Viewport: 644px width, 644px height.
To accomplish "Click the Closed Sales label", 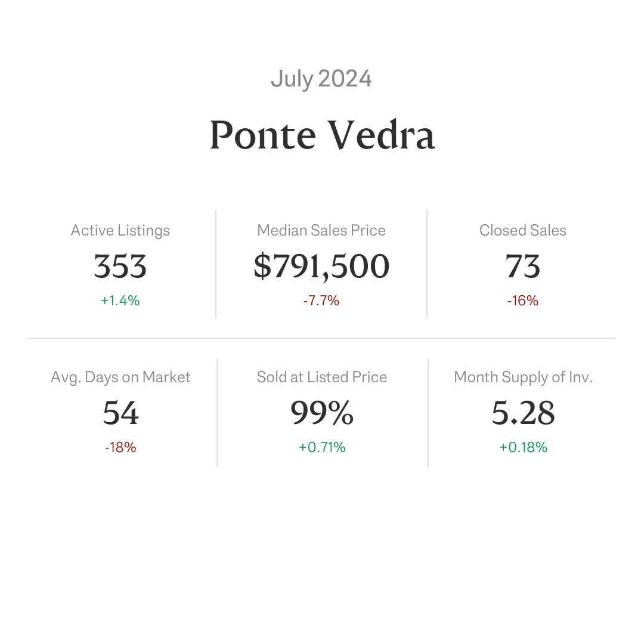I will pos(523,230).
